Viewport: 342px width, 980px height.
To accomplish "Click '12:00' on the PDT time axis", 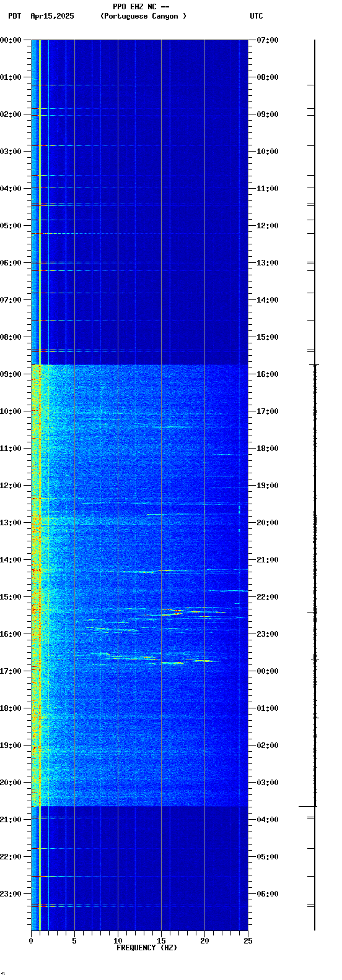I will [11, 486].
